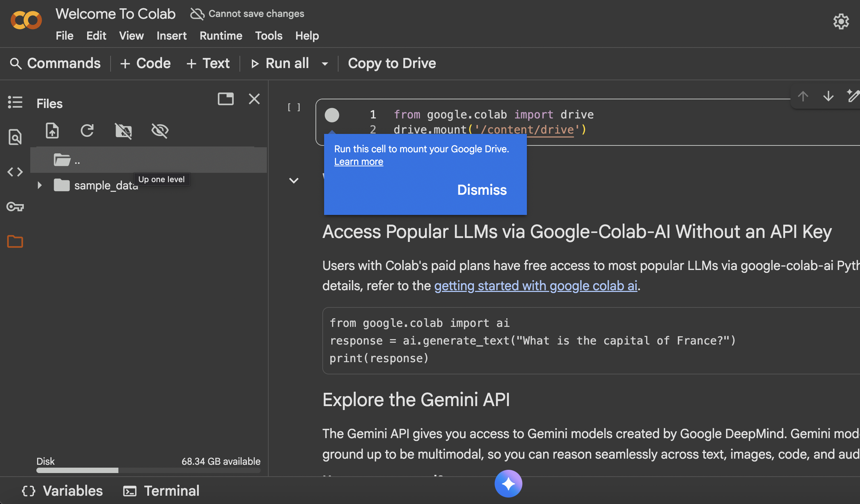Viewport: 860px width, 504px height.
Task: Open the Find and replace sidebar icon
Action: pos(15,137)
